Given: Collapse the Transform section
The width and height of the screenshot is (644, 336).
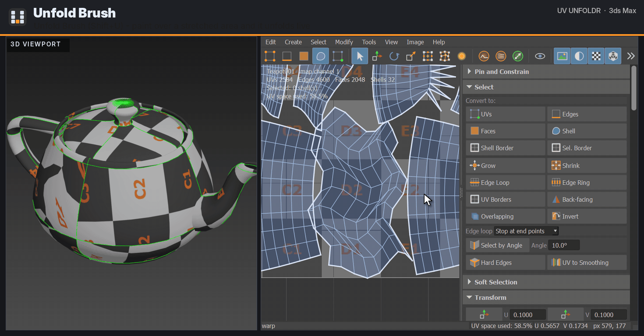Looking at the screenshot, I should (546, 297).
